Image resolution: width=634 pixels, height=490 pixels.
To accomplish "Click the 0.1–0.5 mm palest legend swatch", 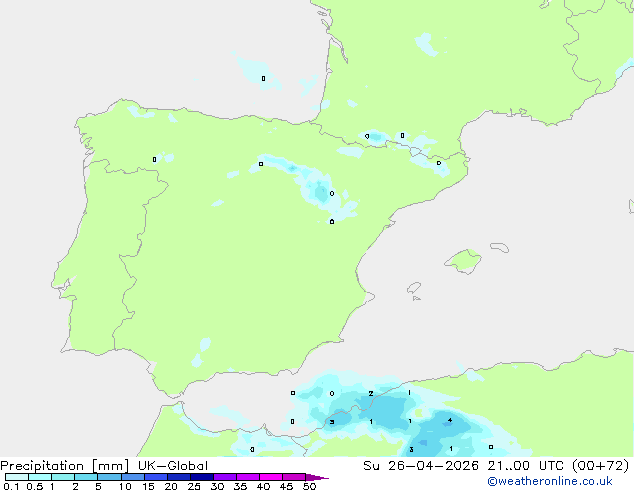I will pos(17,477).
